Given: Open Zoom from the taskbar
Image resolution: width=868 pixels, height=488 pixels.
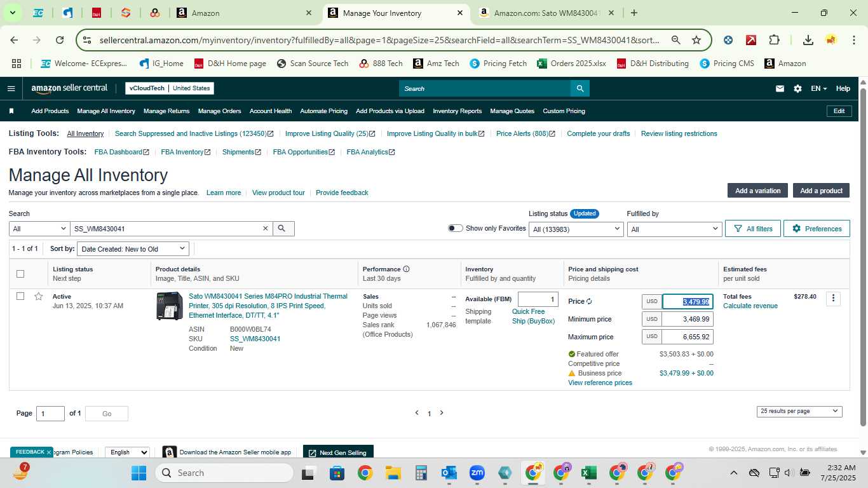Looking at the screenshot, I should [x=477, y=473].
